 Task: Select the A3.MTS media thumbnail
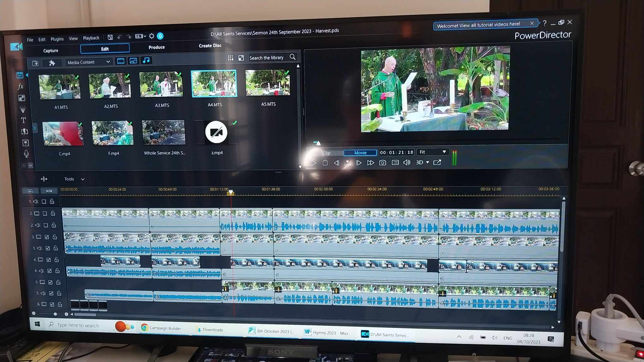point(161,85)
